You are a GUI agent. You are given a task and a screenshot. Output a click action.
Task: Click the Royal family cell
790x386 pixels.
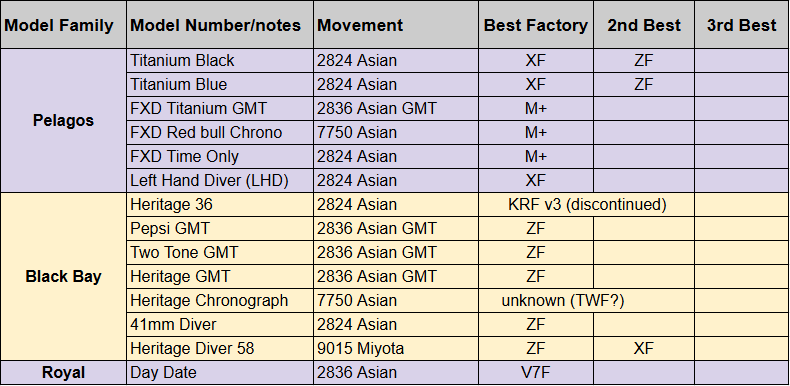(x=63, y=372)
